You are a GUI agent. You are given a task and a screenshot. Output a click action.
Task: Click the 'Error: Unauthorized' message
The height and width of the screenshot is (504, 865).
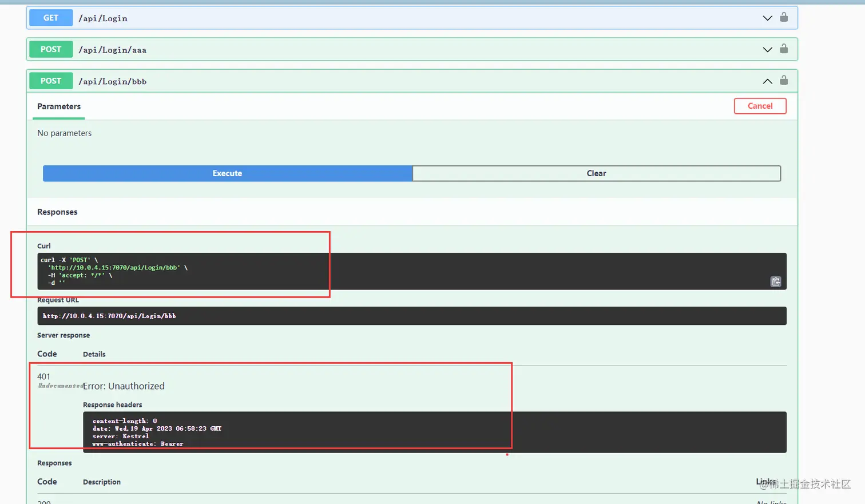124,386
